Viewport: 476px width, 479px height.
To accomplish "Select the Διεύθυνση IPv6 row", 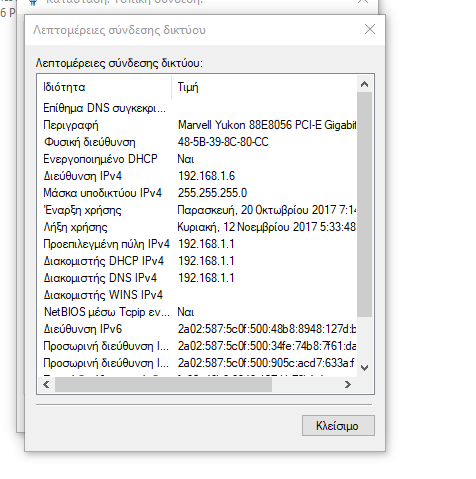I will click(197, 329).
